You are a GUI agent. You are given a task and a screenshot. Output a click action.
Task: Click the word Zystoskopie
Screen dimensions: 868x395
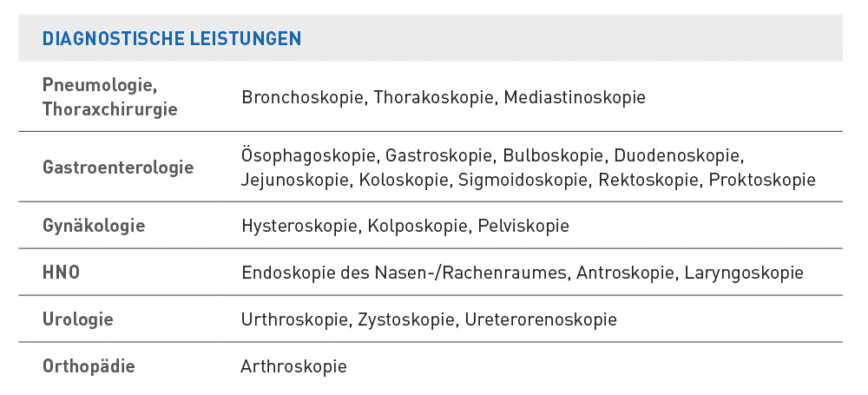405,319
